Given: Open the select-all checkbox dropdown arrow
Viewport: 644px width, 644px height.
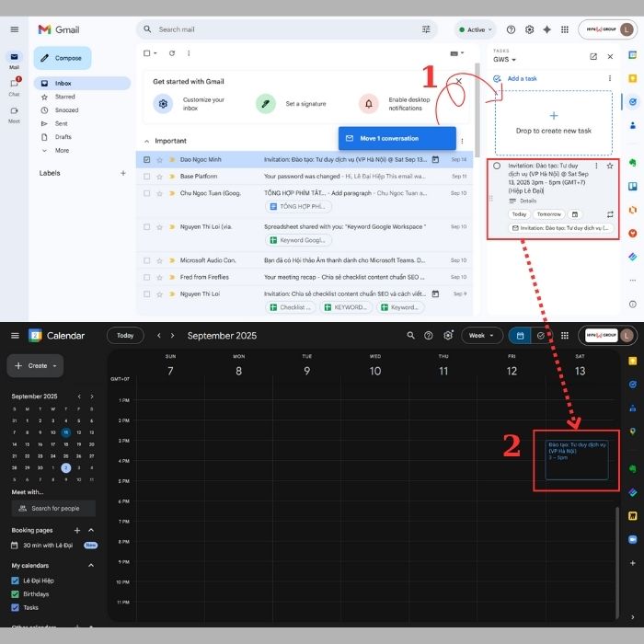Looking at the screenshot, I should pyautogui.click(x=155, y=53).
